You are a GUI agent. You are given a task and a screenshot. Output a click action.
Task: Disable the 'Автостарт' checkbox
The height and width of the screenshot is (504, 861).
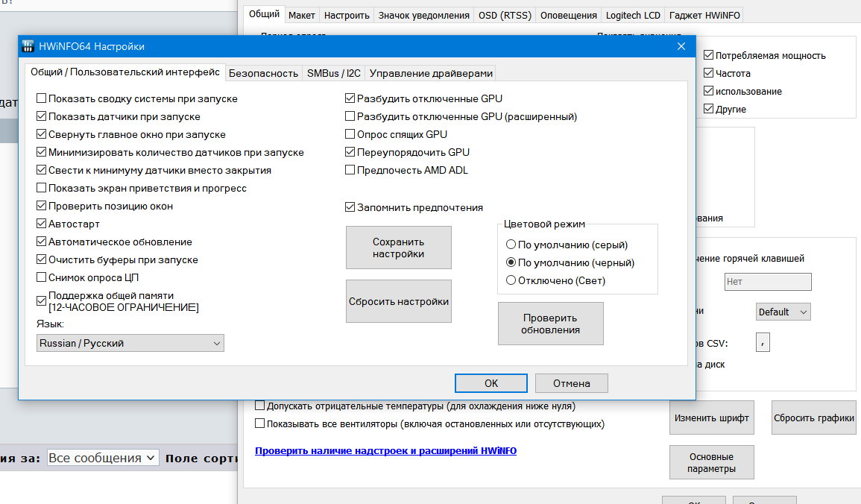[x=41, y=224]
